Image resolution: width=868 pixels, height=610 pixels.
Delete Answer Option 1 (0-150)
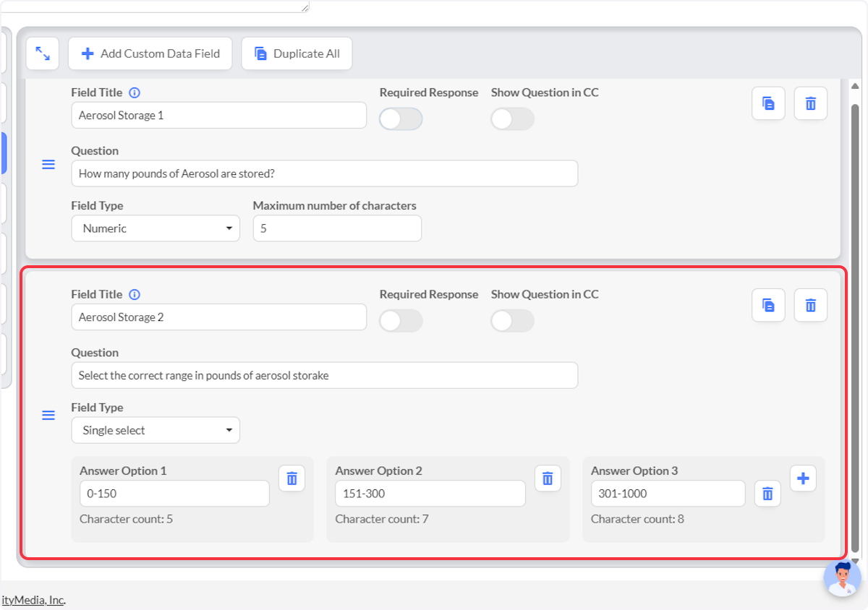(292, 478)
